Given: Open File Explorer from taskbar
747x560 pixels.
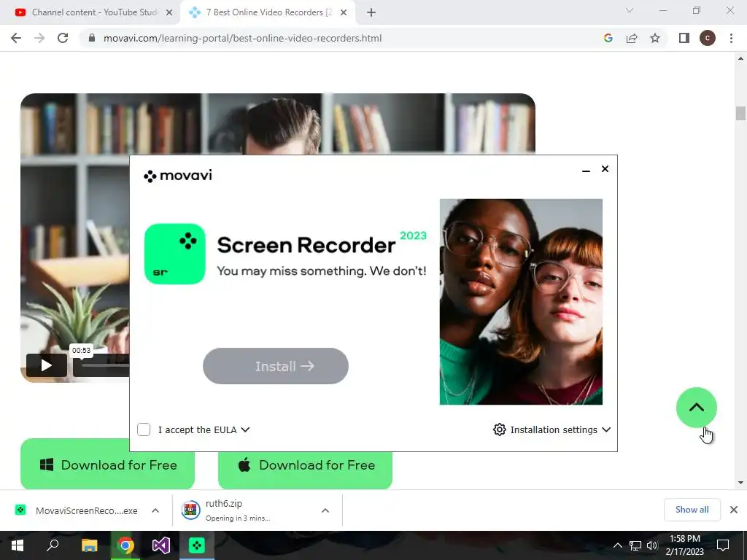Looking at the screenshot, I should tap(89, 545).
